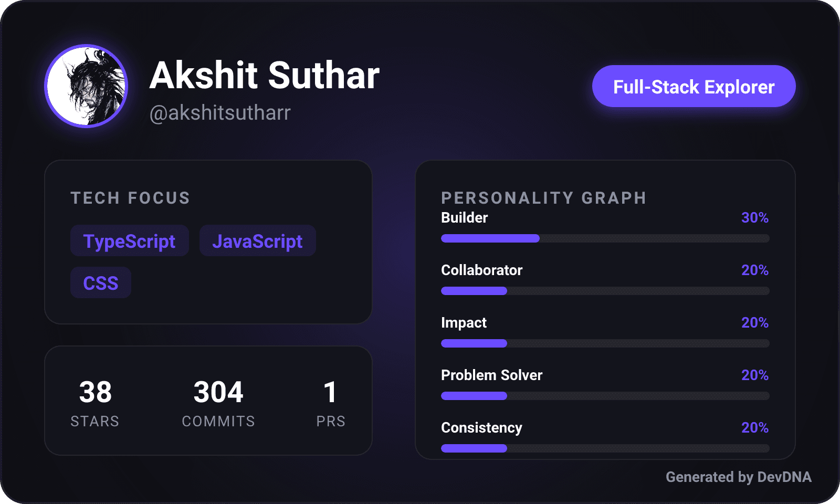Click the Collaborator progress bar
The width and height of the screenshot is (840, 504).
pyautogui.click(x=605, y=291)
